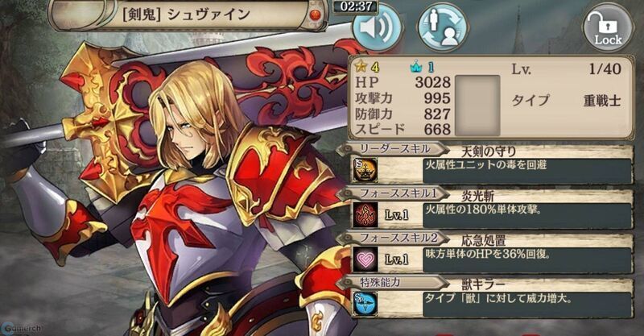Tap the leader skill crown icon
The image size is (644, 336).
[365, 170]
